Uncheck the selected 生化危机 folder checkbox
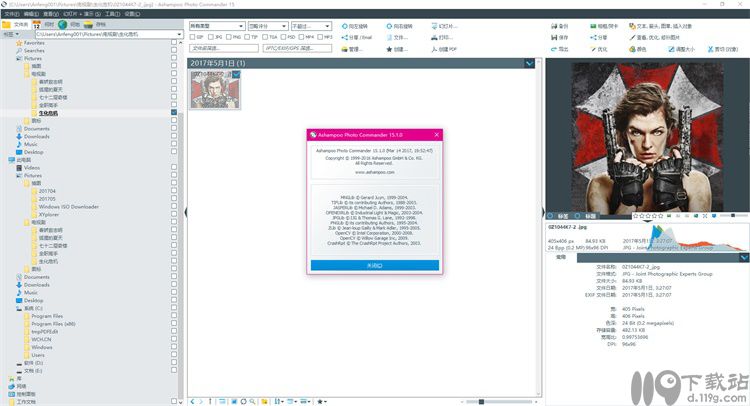The height and width of the screenshot is (406, 750). pos(174,112)
